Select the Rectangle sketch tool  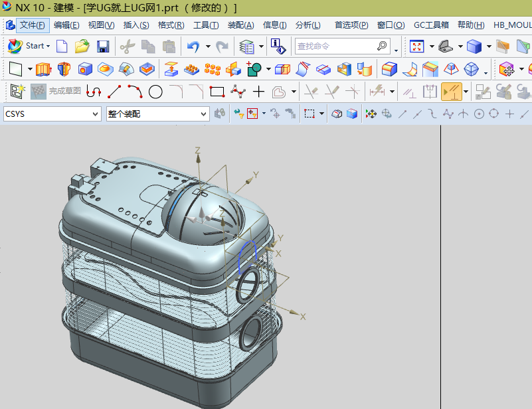(217, 92)
